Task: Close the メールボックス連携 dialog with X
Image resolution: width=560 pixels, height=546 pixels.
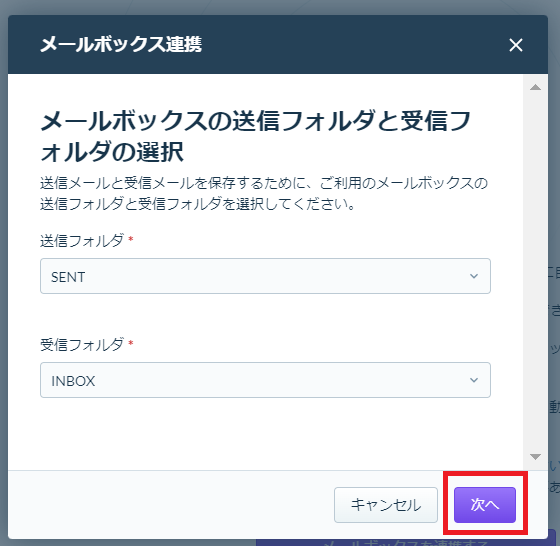Action: pyautogui.click(x=516, y=45)
